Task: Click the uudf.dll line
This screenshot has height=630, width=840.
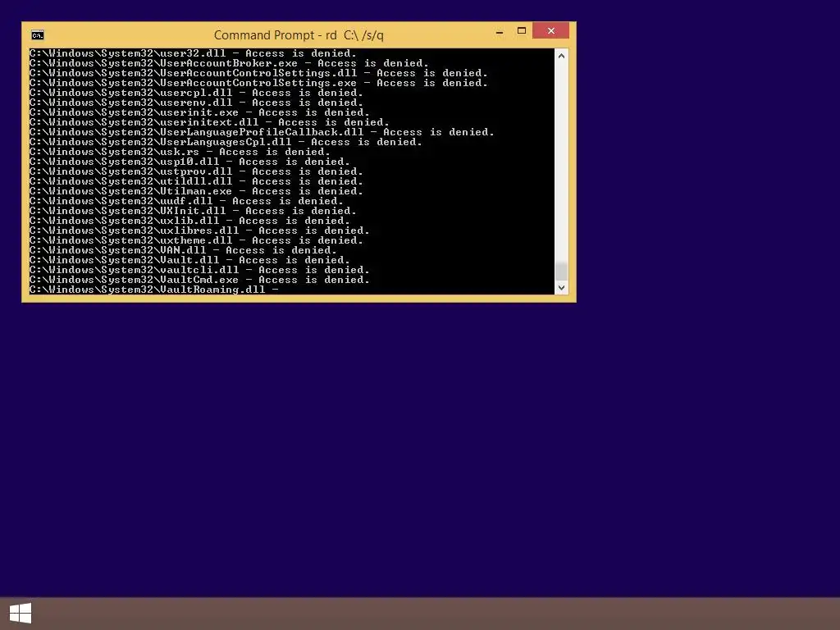Action: 186,201
